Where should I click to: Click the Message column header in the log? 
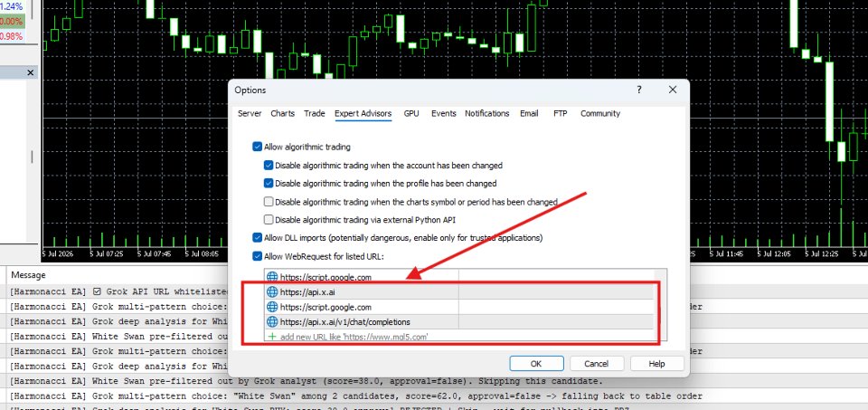[x=28, y=275]
